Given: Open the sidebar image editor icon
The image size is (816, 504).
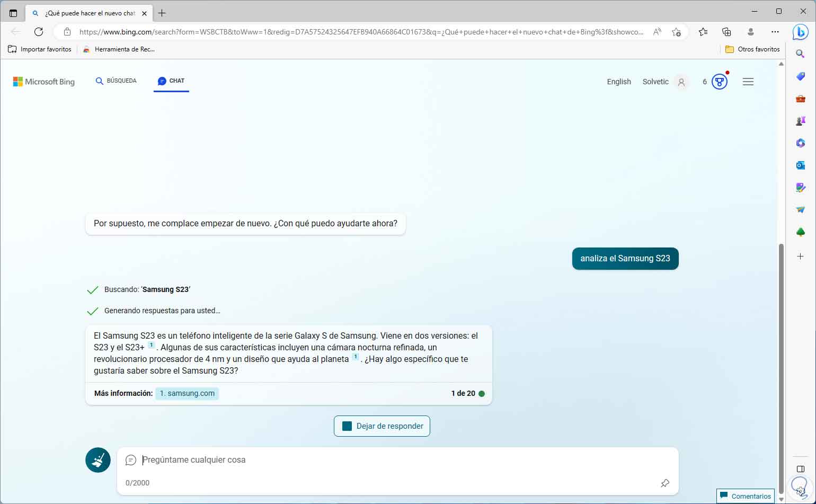Looking at the screenshot, I should [800, 188].
